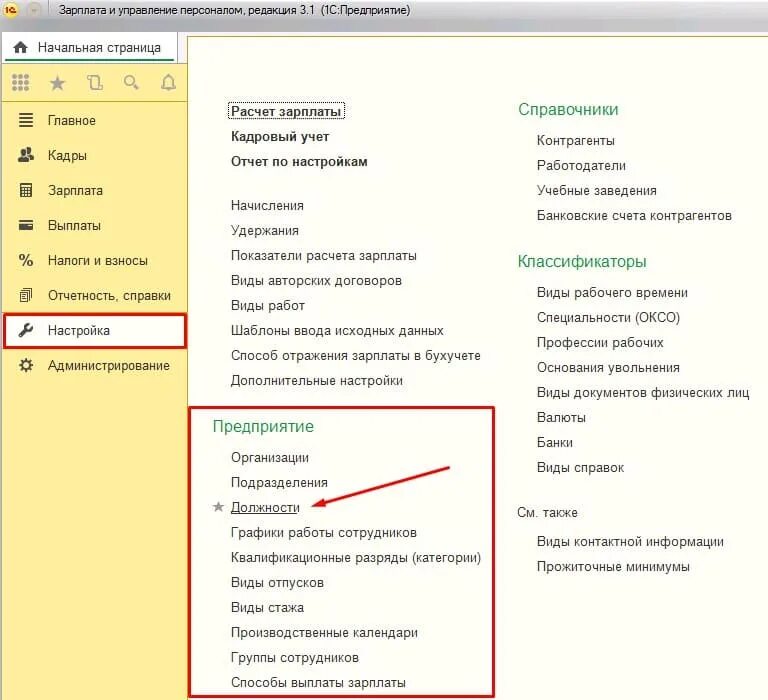Open Квалификационные разряды (категории)
Image resolution: width=768 pixels, height=700 pixels.
[x=356, y=557]
